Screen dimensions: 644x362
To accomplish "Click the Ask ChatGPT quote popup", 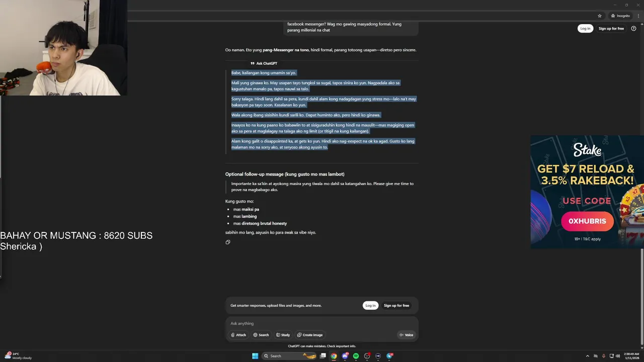I will click(264, 63).
